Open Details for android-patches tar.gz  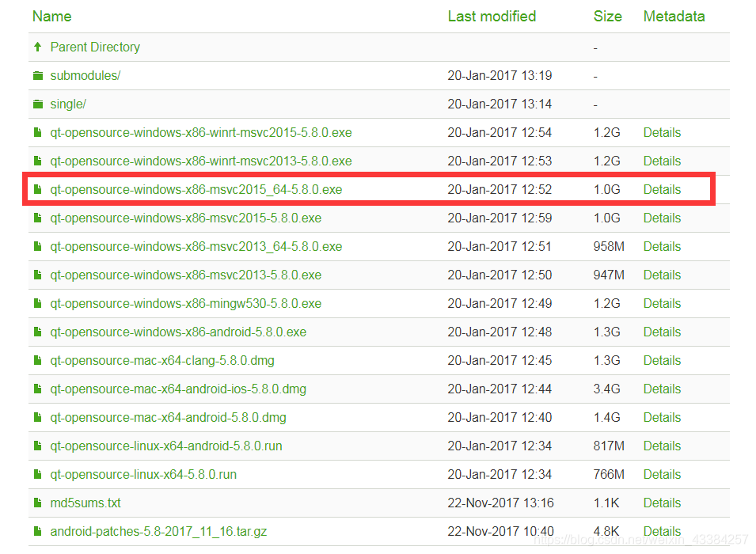tap(662, 531)
